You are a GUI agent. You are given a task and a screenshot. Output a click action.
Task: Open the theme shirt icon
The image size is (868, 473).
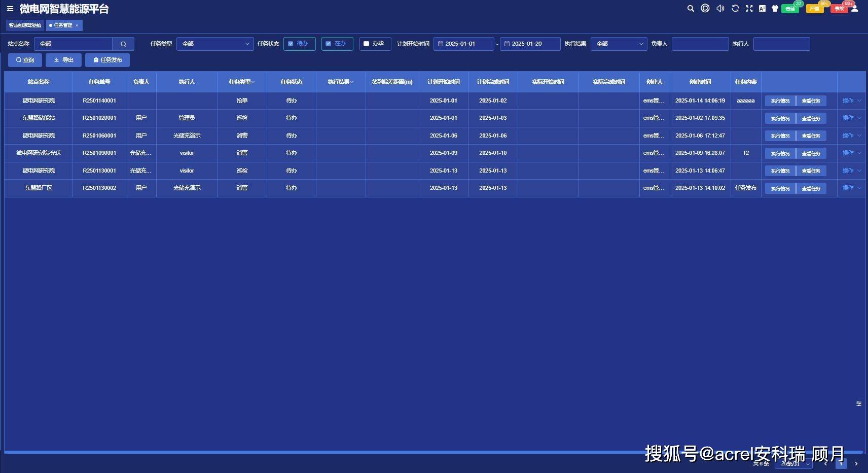pos(775,9)
